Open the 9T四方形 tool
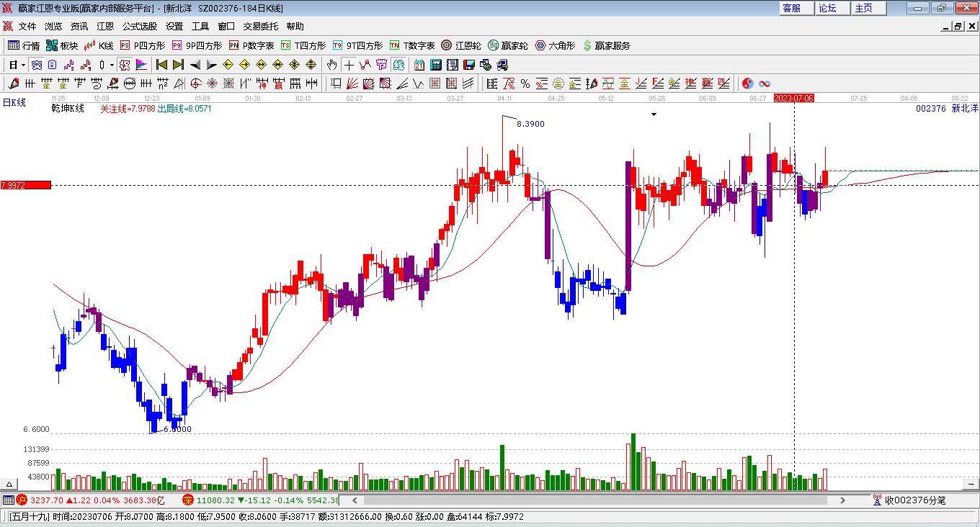The height and width of the screenshot is (527, 980). click(357, 45)
